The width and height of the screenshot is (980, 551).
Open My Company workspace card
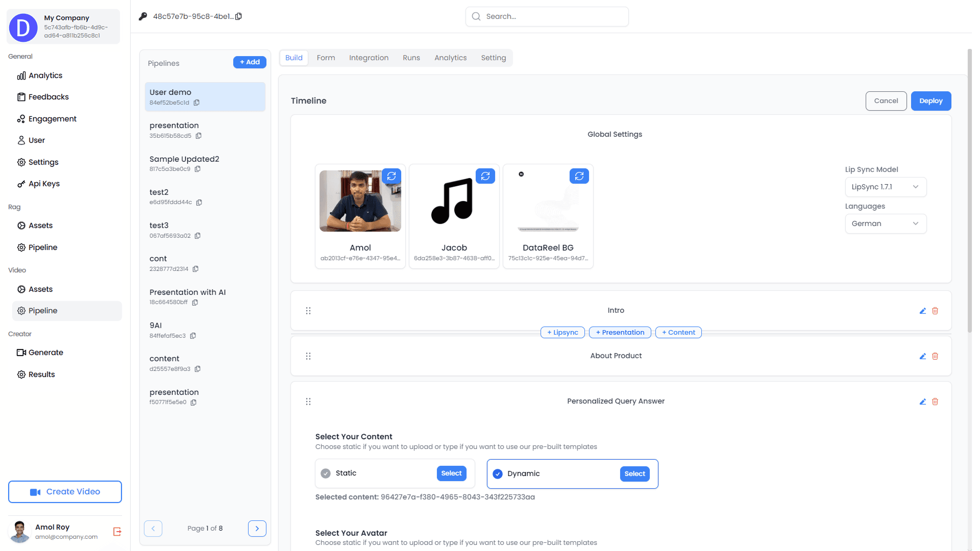click(x=63, y=27)
